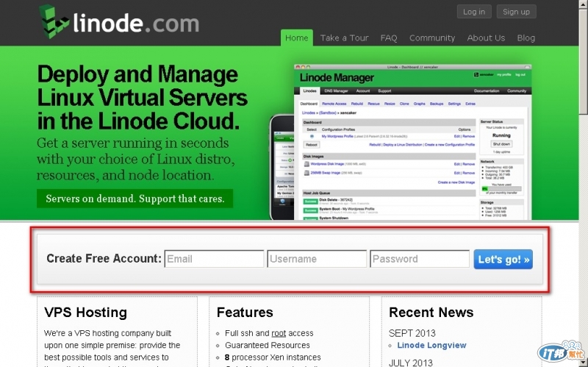The image size is (588, 367).
Task: Click the 'SEPT 2013' news date
Action: [412, 333]
